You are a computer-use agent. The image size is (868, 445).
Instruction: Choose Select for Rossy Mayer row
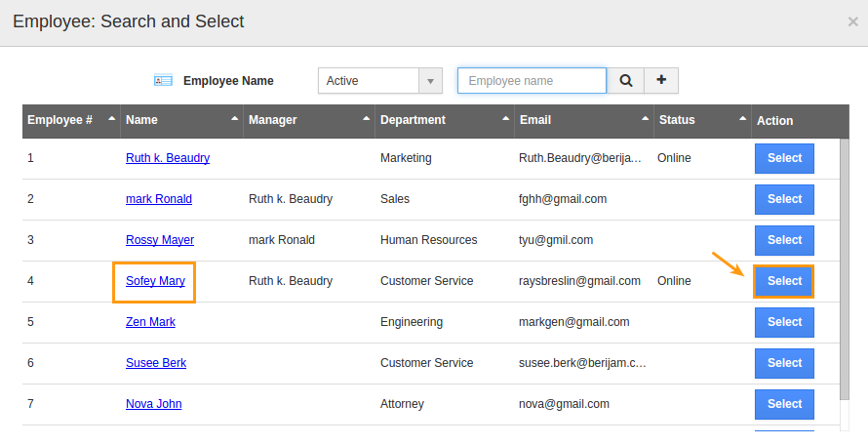(784, 240)
